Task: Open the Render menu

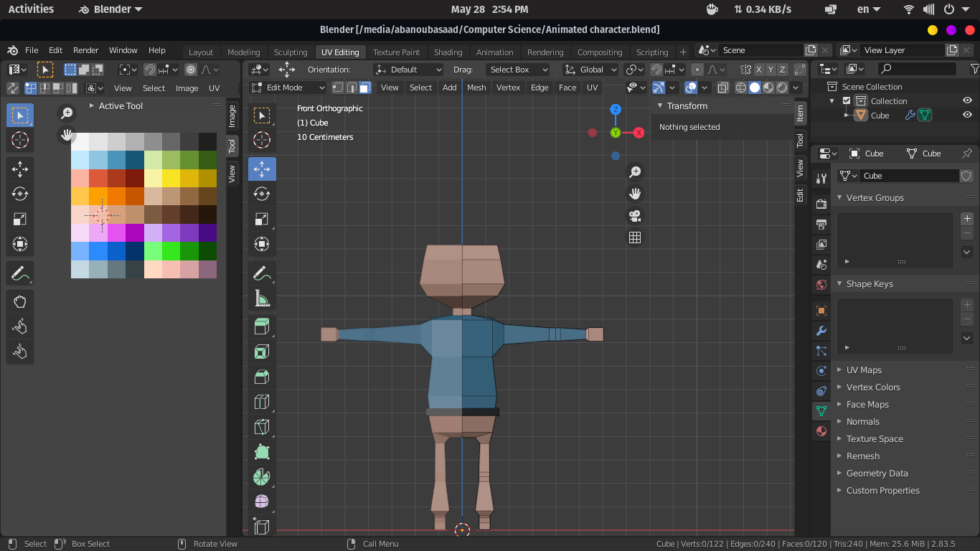Action: coord(85,50)
